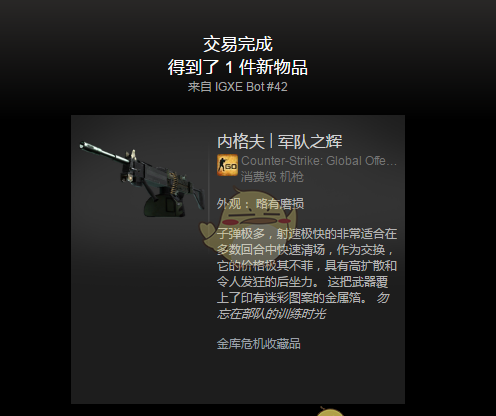Click the 机枪 weapon type label

click(x=291, y=177)
